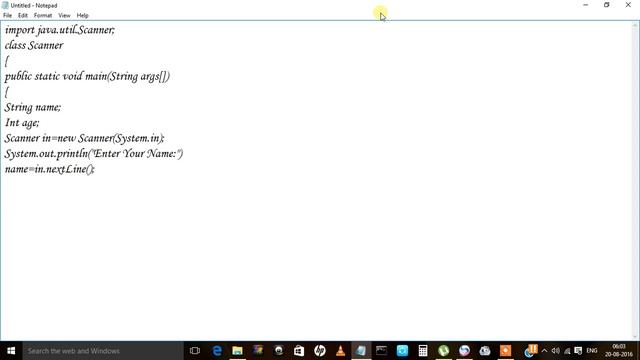Click on the System.out.println line
640x360 pixels.
[93, 154]
